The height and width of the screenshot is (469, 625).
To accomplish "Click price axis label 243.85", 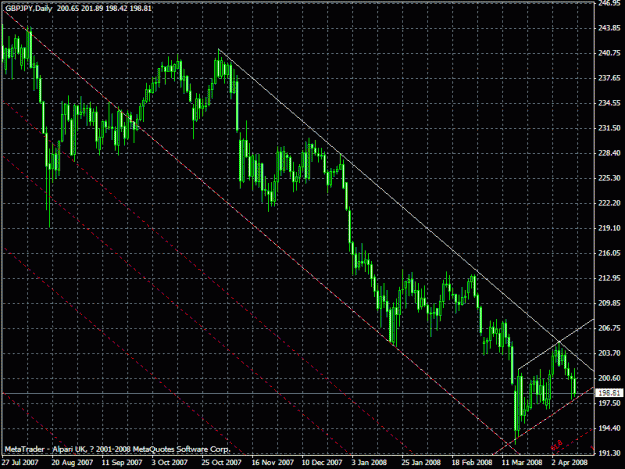I will [609, 28].
